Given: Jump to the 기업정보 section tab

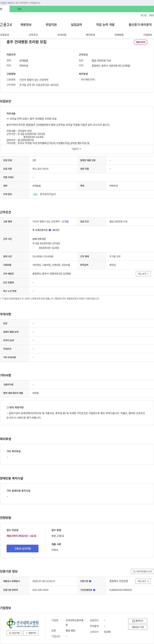Looking at the screenshot, I should click(x=147, y=35).
